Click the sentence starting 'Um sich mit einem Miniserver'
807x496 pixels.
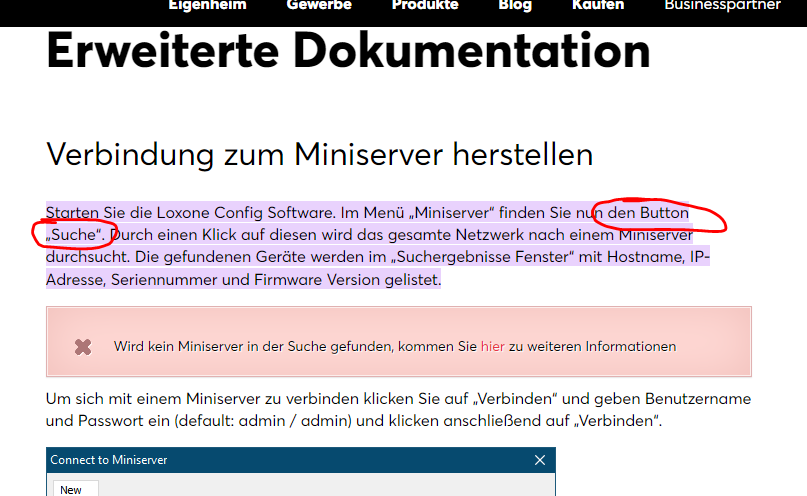pyautogui.click(x=398, y=410)
